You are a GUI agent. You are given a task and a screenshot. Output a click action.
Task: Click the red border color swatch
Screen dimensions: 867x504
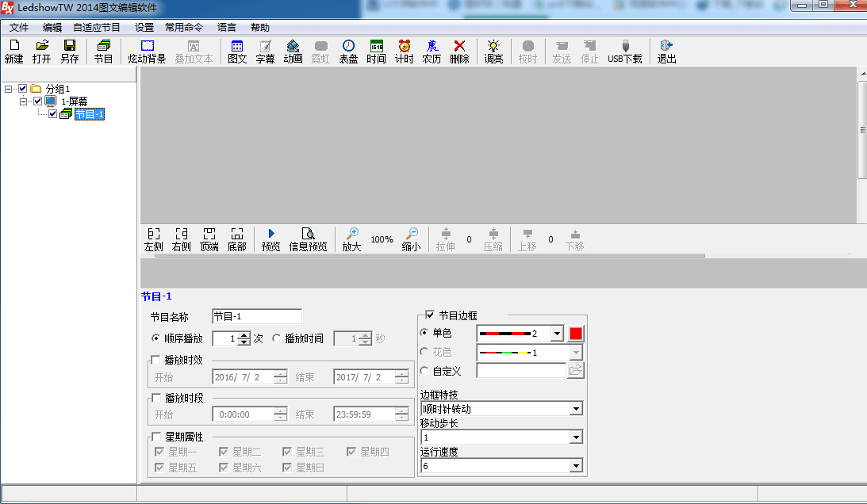click(576, 334)
